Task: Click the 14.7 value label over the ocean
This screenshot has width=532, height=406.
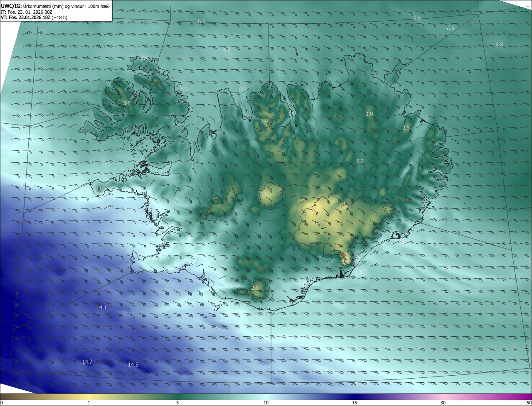Action: tap(87, 362)
